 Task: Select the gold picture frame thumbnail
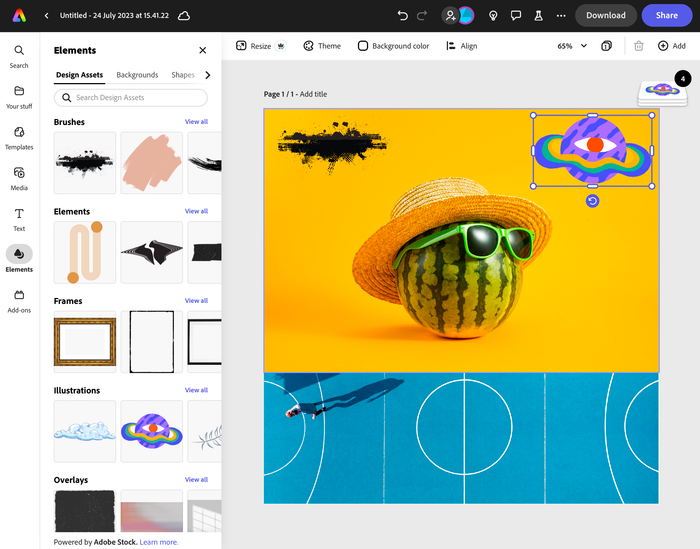click(84, 342)
